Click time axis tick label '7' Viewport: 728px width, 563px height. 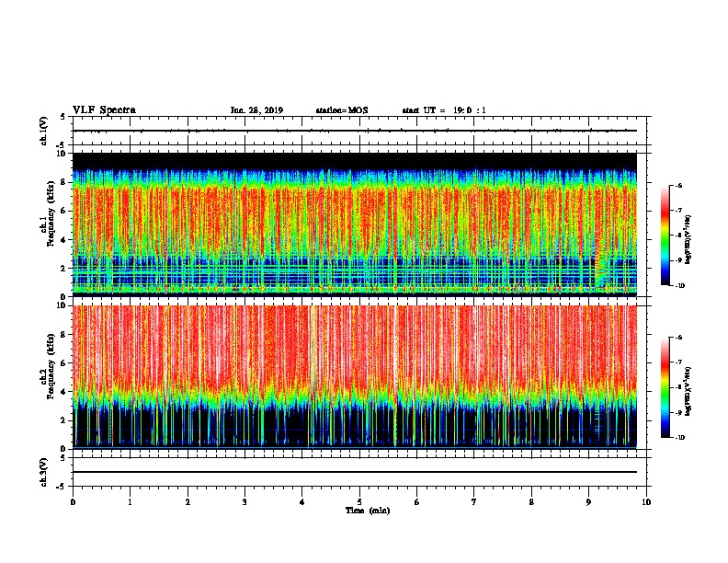point(474,502)
